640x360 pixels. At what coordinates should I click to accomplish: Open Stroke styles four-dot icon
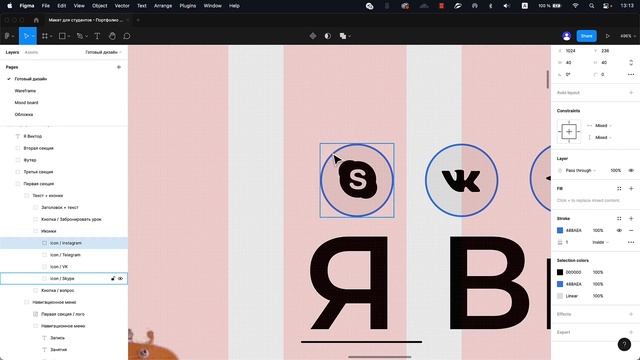619,218
